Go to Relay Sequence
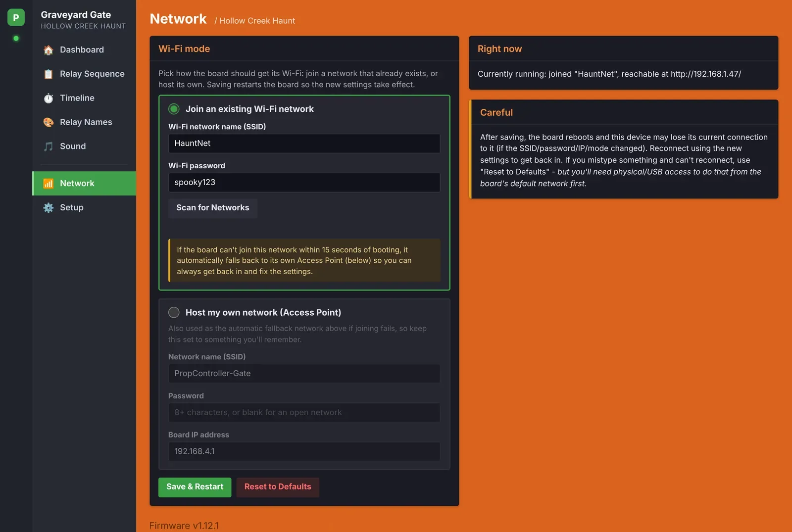This screenshot has width=792, height=532. click(x=84, y=74)
